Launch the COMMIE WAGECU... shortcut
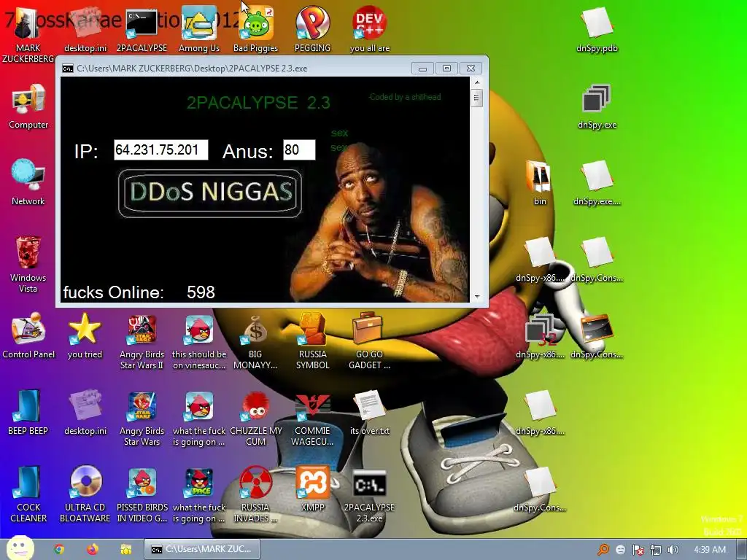 (x=312, y=408)
